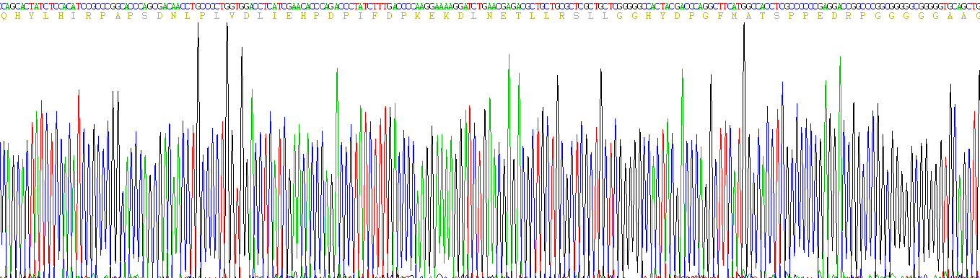Click the letter F before D P K
The image size is (980, 278).
pos(375,16)
